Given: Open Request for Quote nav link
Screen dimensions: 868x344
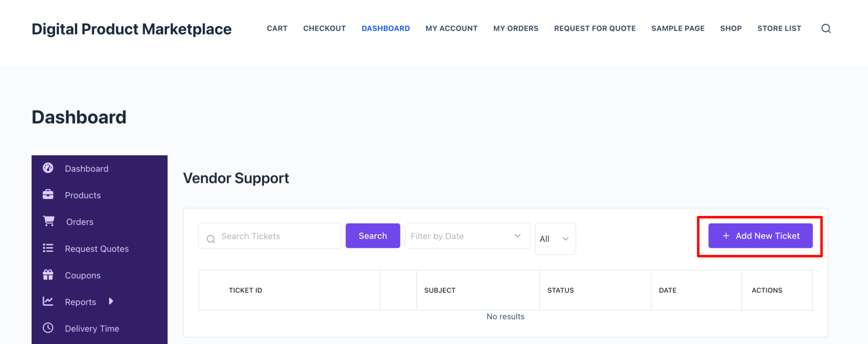Looking at the screenshot, I should click(x=594, y=28).
